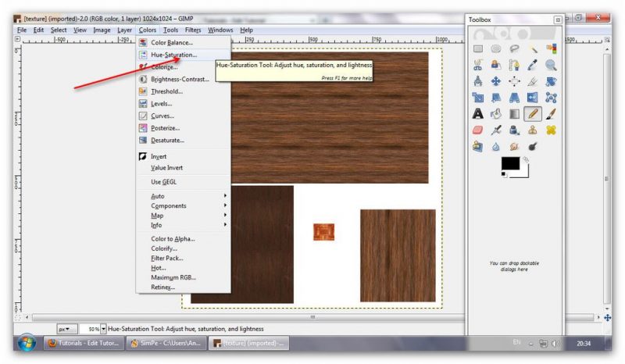Open the Curves dialog

coord(184,116)
